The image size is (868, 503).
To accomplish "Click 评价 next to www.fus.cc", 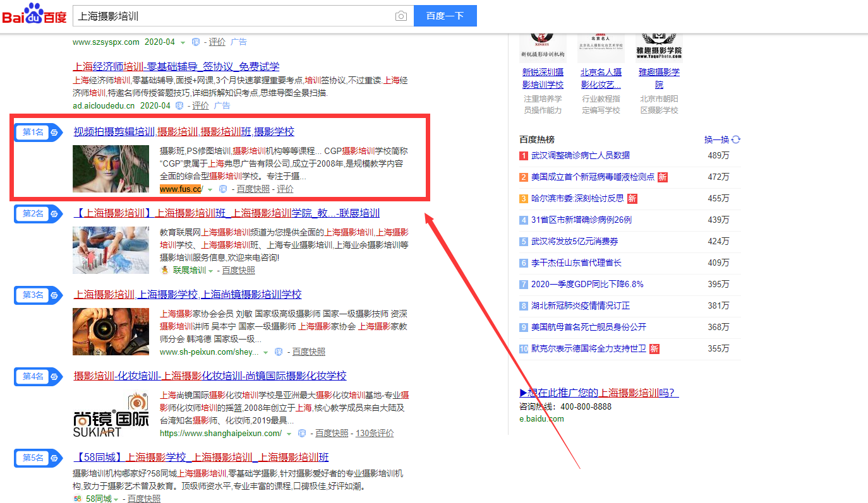I will [285, 189].
